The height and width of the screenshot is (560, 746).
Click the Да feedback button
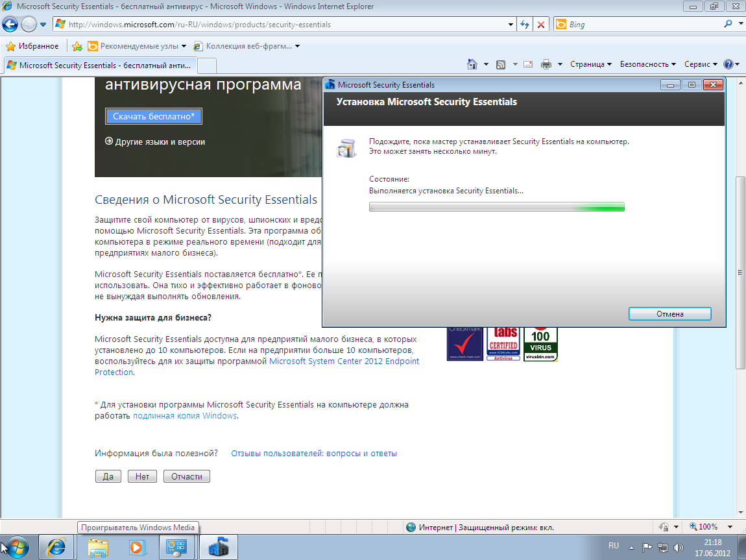point(108,476)
